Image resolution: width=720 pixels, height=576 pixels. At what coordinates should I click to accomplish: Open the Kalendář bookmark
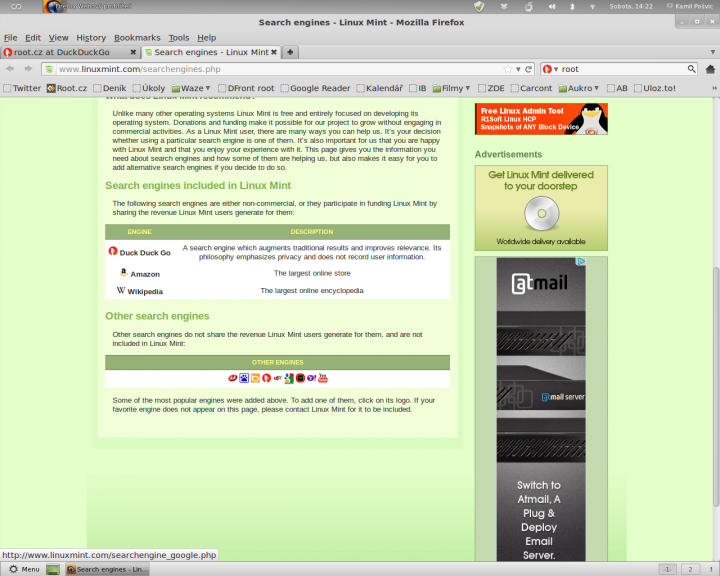click(380, 88)
